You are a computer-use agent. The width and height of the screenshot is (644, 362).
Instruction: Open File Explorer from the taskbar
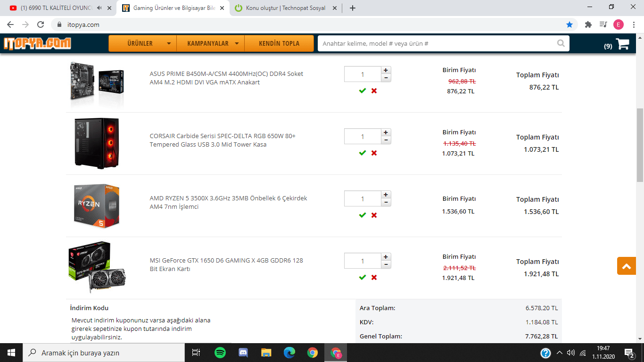266,353
